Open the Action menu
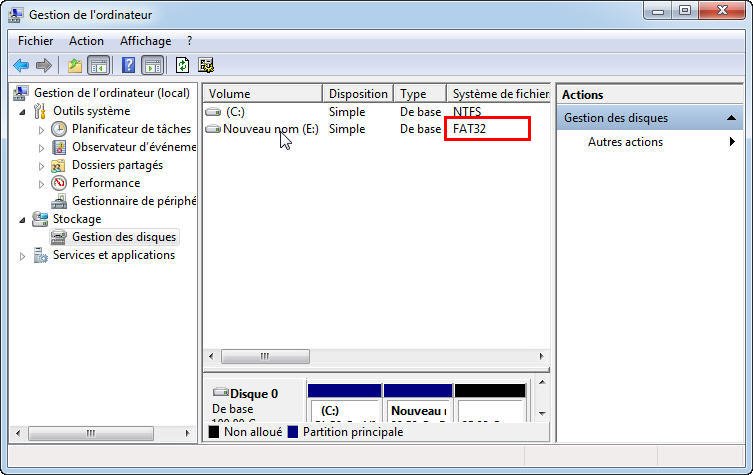 [x=86, y=41]
